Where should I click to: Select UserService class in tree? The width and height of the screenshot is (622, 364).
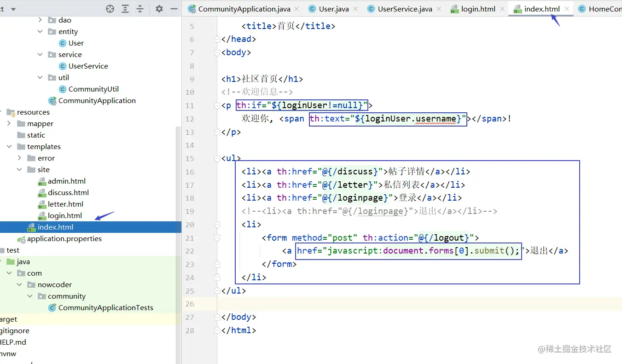(88, 66)
